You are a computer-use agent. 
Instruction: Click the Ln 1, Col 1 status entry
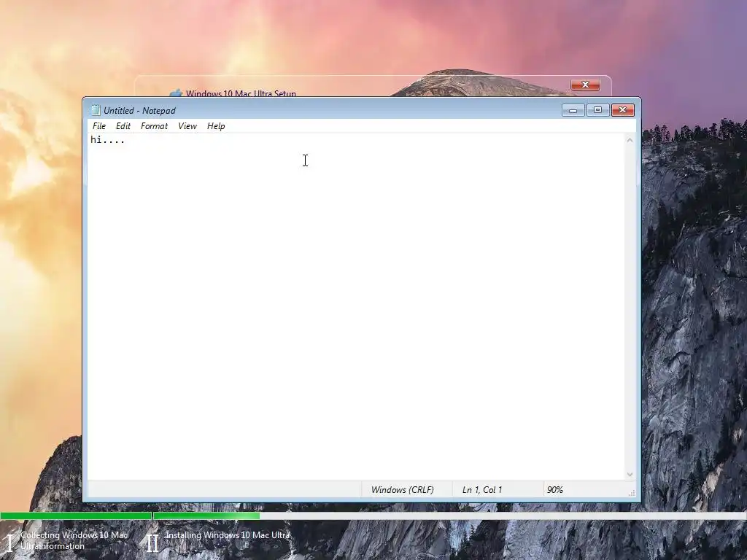[482, 490]
